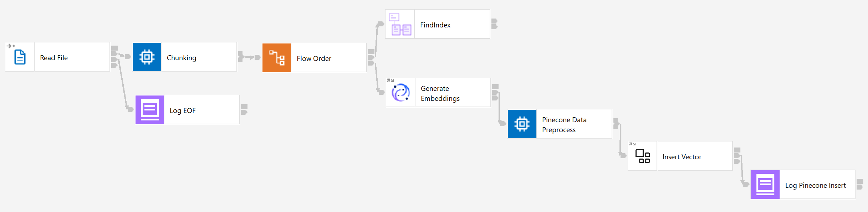
Task: Click the FindIndex output port connector
Action: point(494,24)
